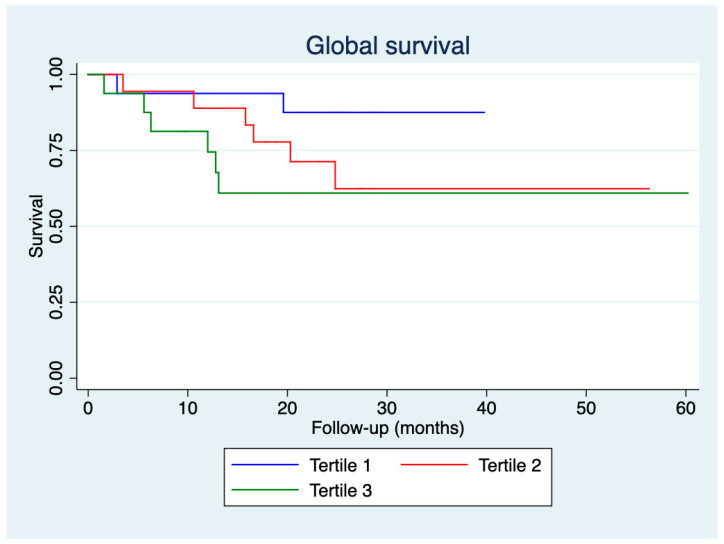Screen dimensions: 724x544
Task: Click the 1.00 y-axis tick label
Action: (56, 74)
